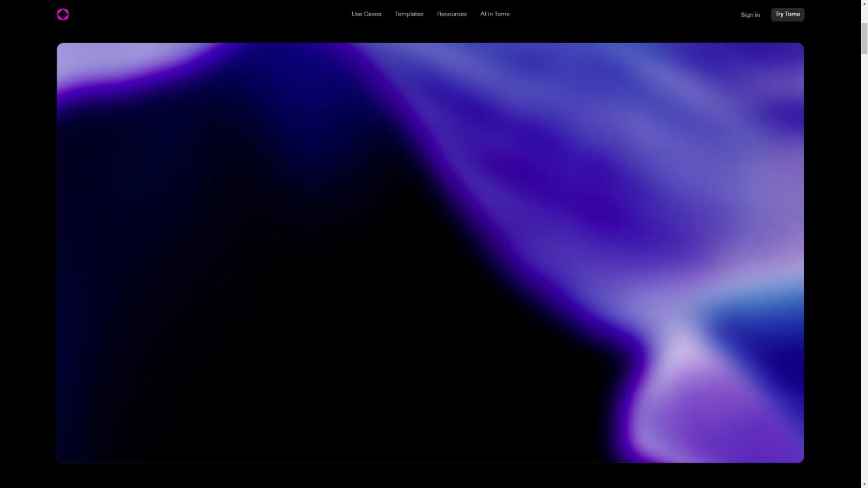Click the purple gradient hero banner

[430, 253]
